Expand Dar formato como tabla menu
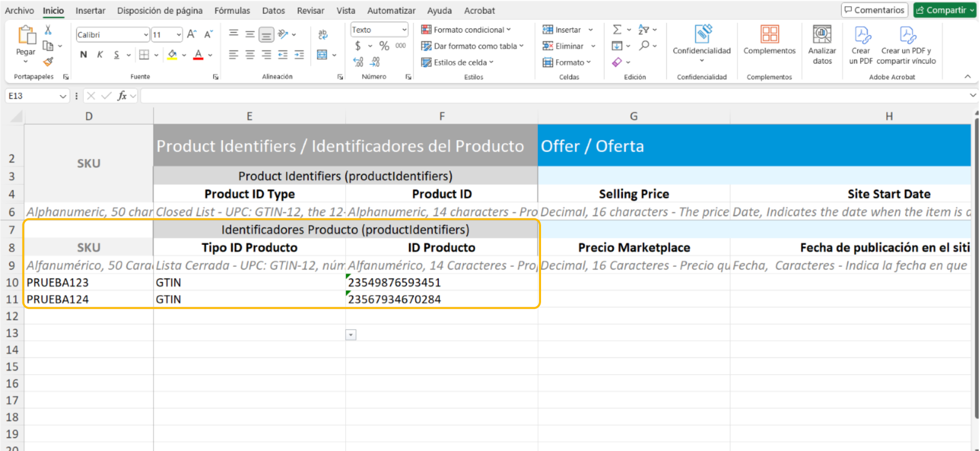Viewport: 980px width, 451px height. 472,46
